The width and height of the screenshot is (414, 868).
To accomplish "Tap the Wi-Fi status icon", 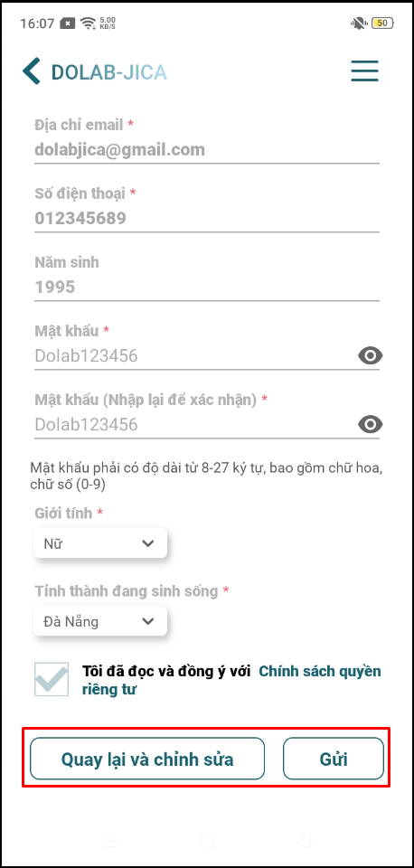I will coord(88,24).
